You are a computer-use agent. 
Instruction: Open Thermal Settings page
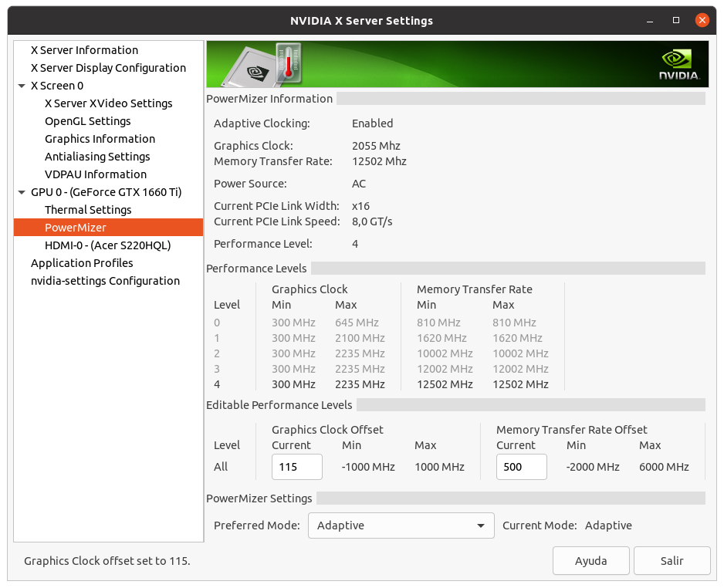tap(88, 210)
